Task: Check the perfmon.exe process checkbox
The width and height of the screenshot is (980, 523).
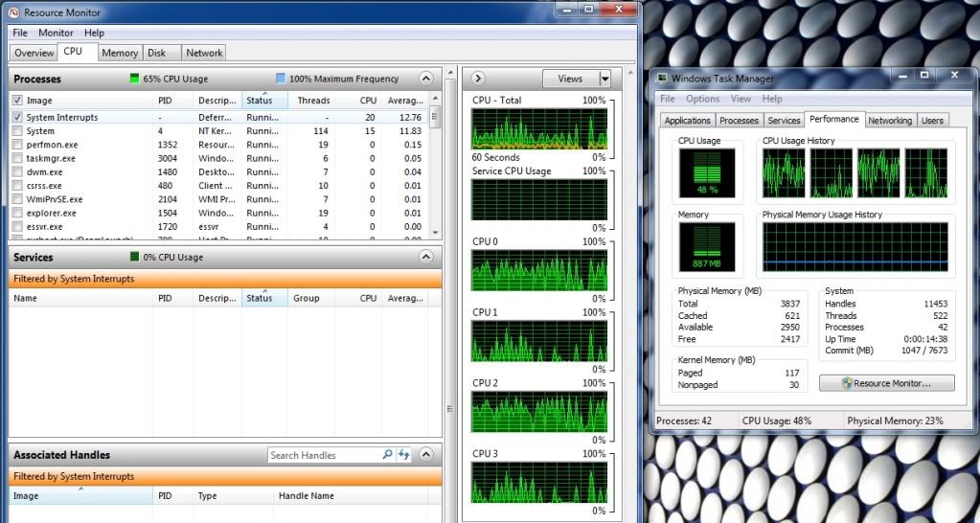Action: point(17,145)
